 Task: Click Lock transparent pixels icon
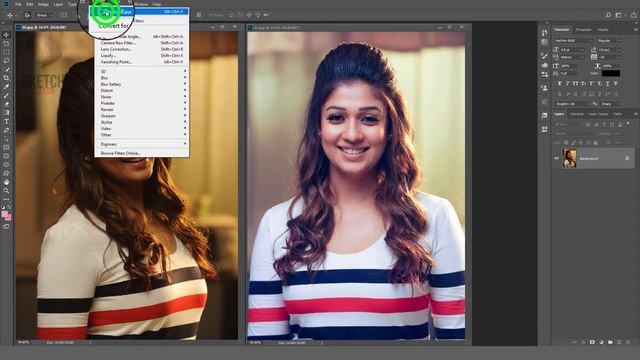pyautogui.click(x=566, y=142)
